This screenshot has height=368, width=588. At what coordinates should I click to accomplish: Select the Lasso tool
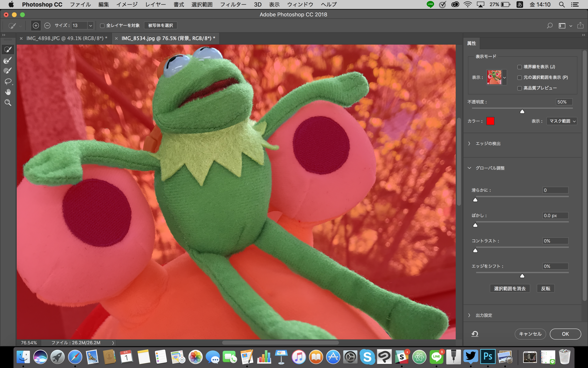click(8, 81)
